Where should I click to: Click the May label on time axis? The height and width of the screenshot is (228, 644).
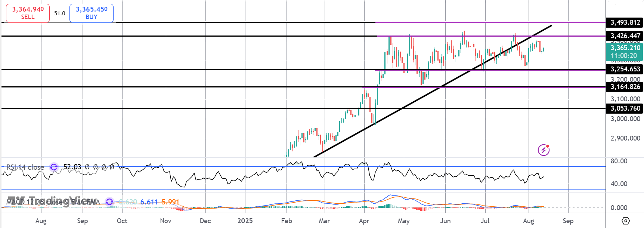tap(404, 221)
